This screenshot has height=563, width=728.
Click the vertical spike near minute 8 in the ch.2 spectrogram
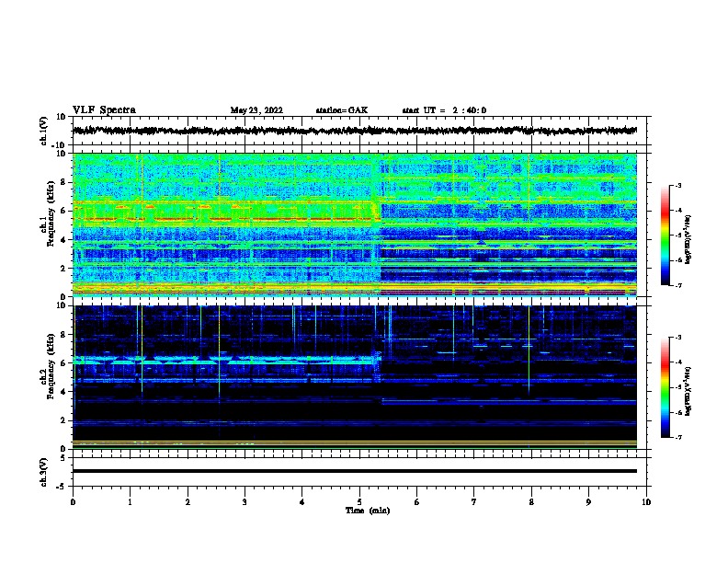[x=529, y=350]
